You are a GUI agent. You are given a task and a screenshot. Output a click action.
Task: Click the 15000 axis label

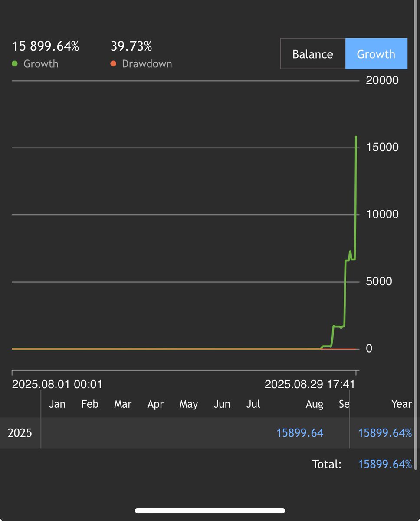point(382,147)
